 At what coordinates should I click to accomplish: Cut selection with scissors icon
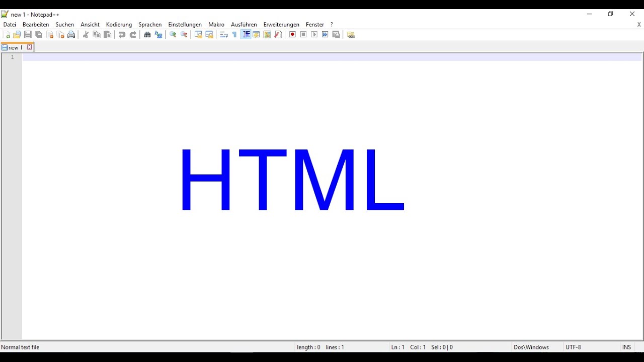click(86, 35)
